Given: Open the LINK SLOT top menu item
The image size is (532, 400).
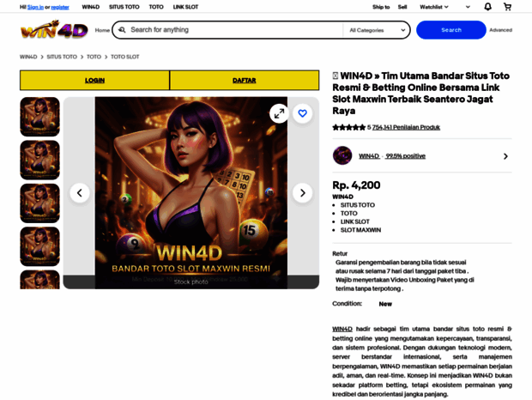Looking at the screenshot, I should click(185, 7).
